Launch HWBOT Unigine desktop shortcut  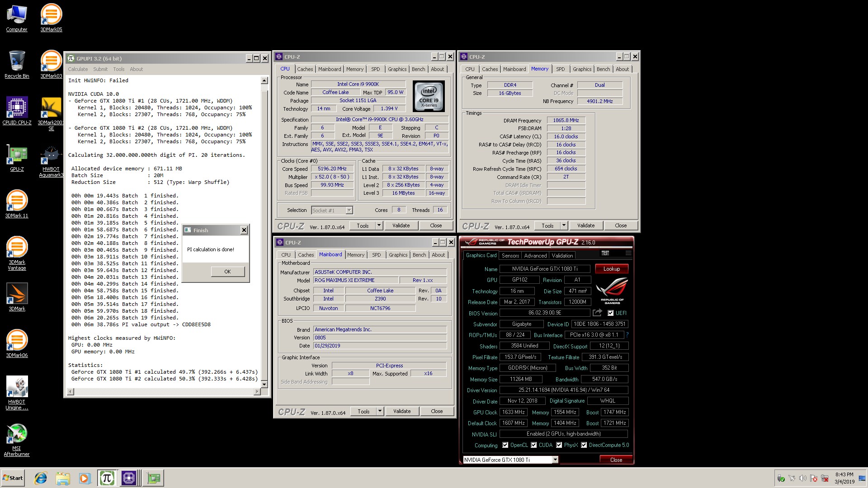click(x=17, y=393)
